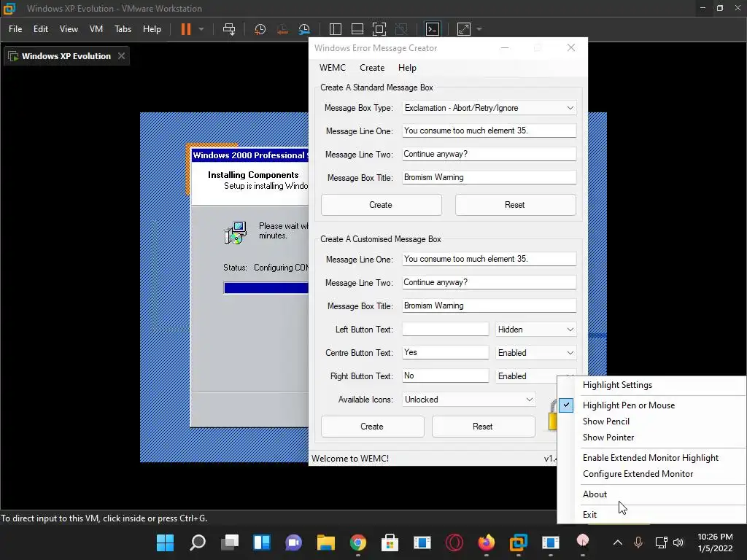This screenshot has height=560, width=747.
Task: Click customised Message Line Two field
Action: click(489, 282)
